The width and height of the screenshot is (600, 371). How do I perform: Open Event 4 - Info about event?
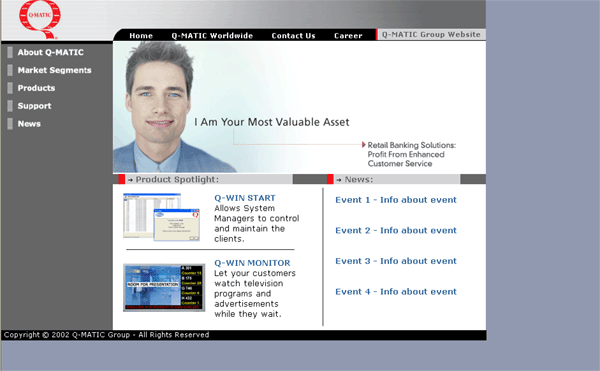396,291
